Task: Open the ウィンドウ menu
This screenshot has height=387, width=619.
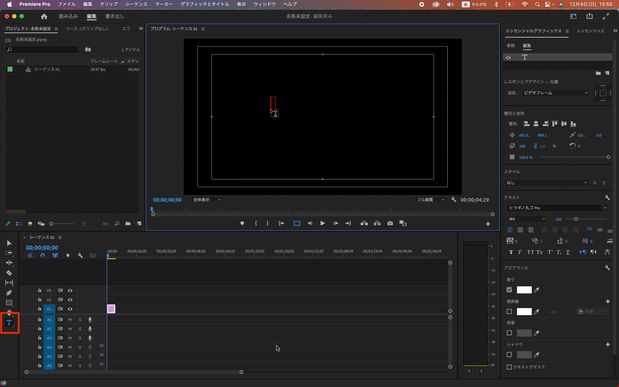Action: point(264,4)
